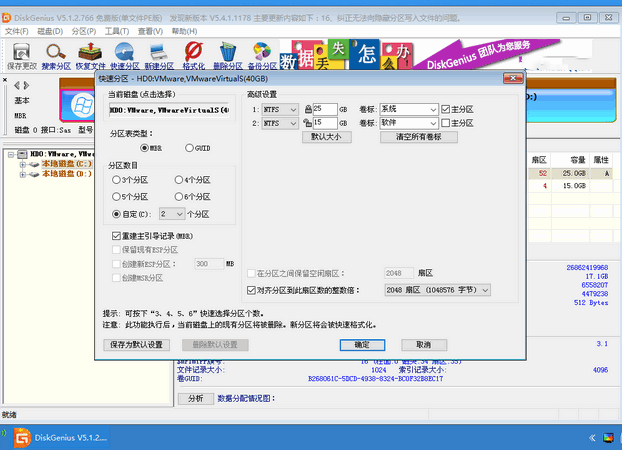Screen dimensions: 622x450
Task: Click the current disk selection field
Action: [x=169, y=110]
